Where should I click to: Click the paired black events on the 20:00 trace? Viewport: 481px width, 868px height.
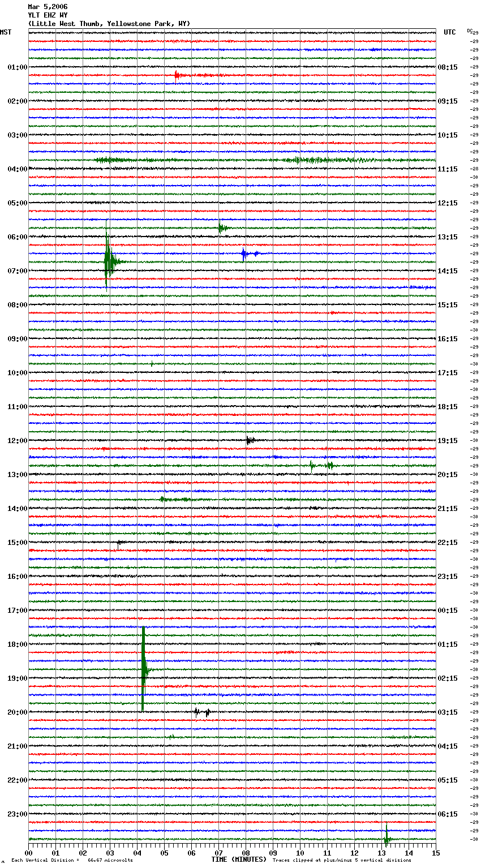[202, 712]
